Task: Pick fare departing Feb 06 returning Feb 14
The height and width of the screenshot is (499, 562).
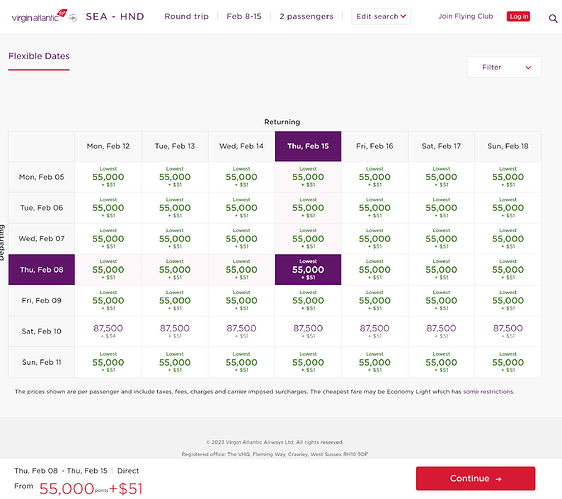Action: pyautogui.click(x=241, y=208)
